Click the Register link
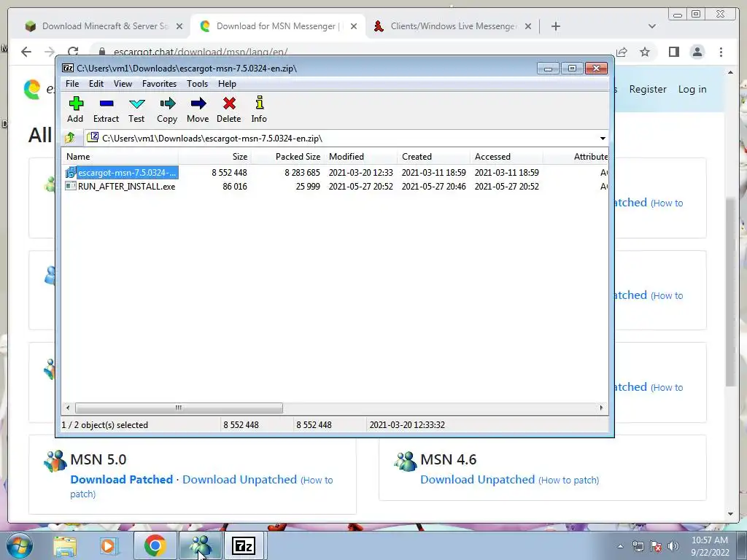The height and width of the screenshot is (560, 747). [648, 89]
